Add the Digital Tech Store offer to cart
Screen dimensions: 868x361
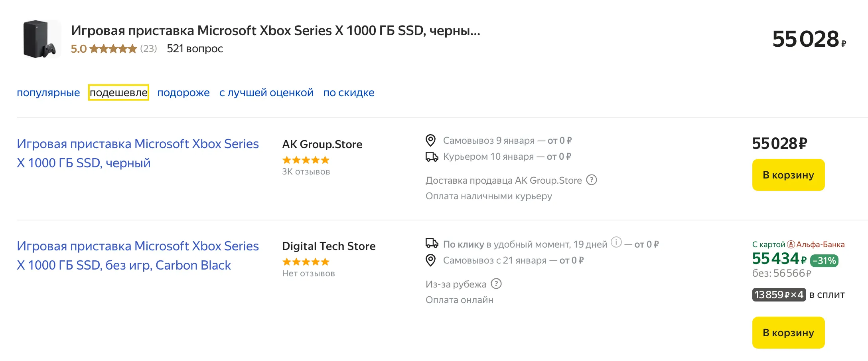[x=788, y=333]
